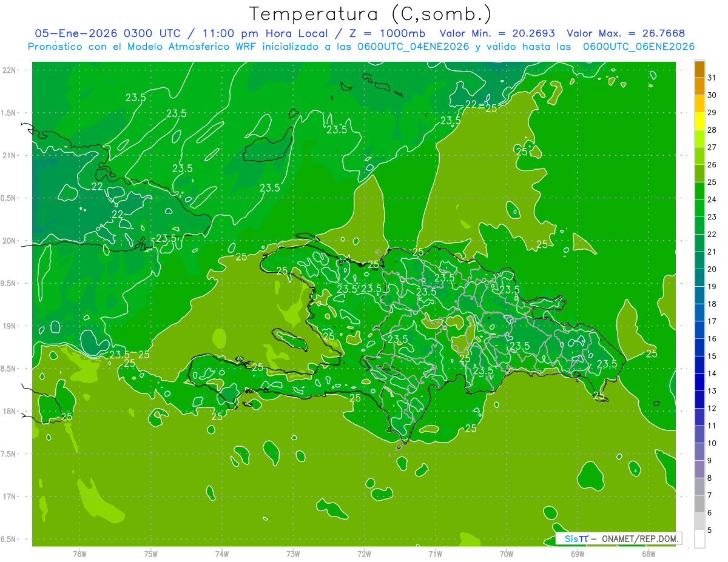Viewport: 728px width, 562px height.
Task: Click the light green band between 26 and 27
Action: pos(699,156)
